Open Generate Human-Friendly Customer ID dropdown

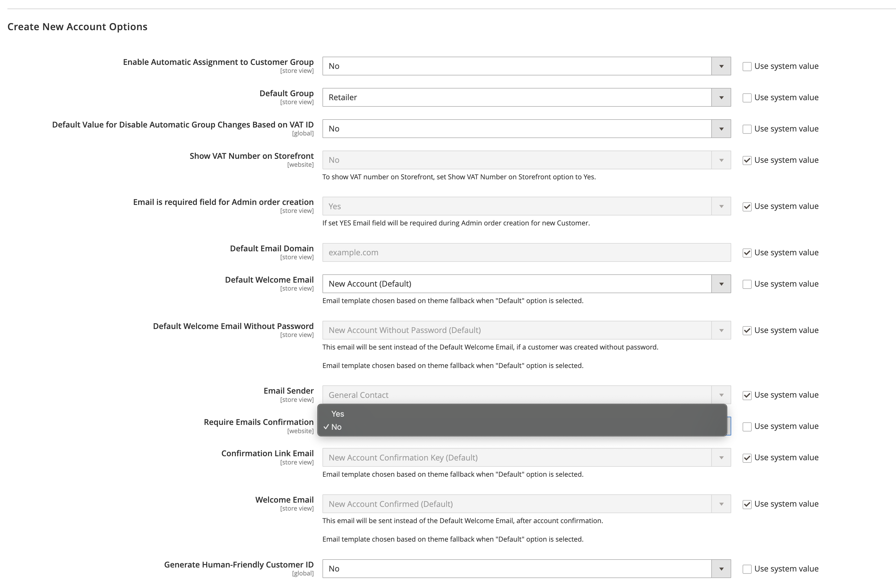[x=721, y=569]
